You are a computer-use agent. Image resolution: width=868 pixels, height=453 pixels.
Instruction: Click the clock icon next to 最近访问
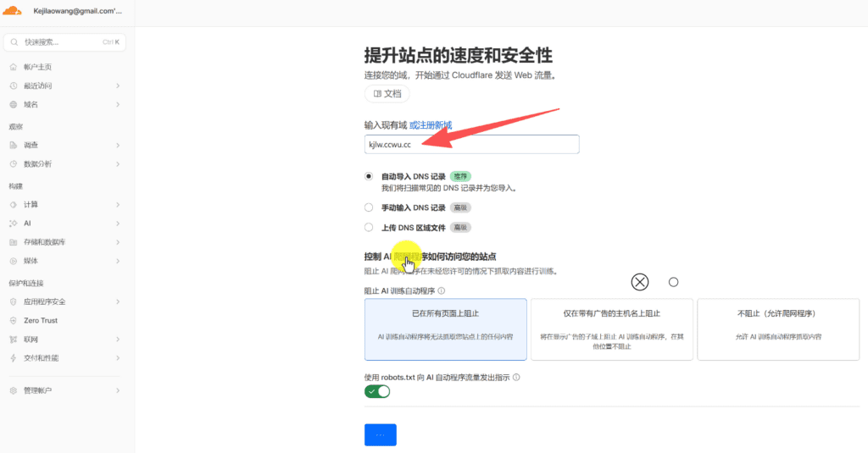pos(14,86)
